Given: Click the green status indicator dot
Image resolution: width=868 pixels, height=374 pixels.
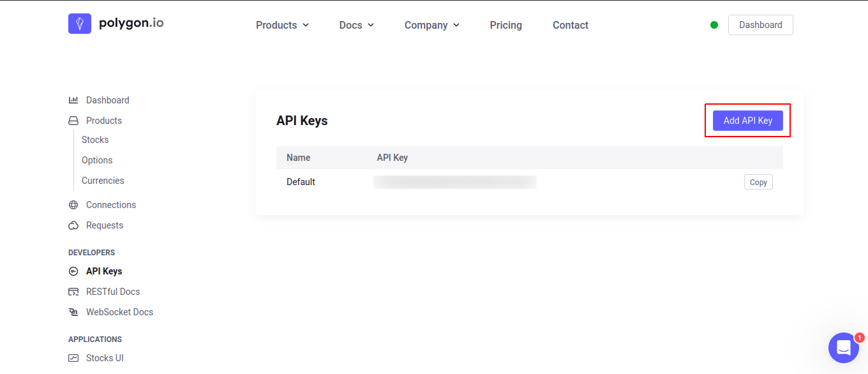Looking at the screenshot, I should [x=714, y=25].
